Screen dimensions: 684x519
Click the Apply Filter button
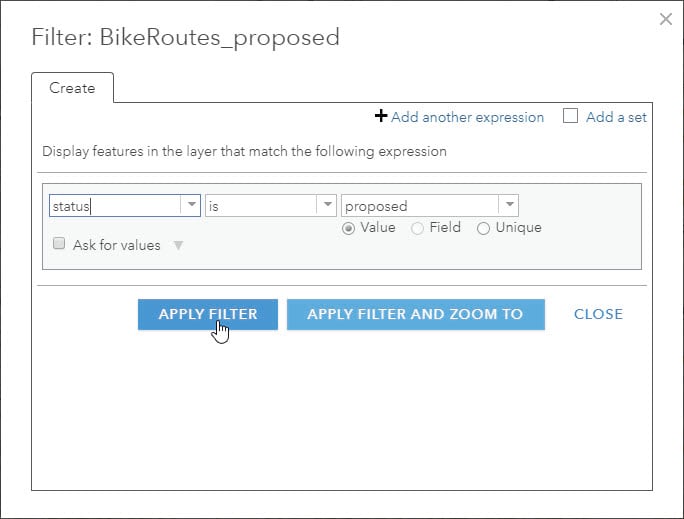tap(208, 314)
